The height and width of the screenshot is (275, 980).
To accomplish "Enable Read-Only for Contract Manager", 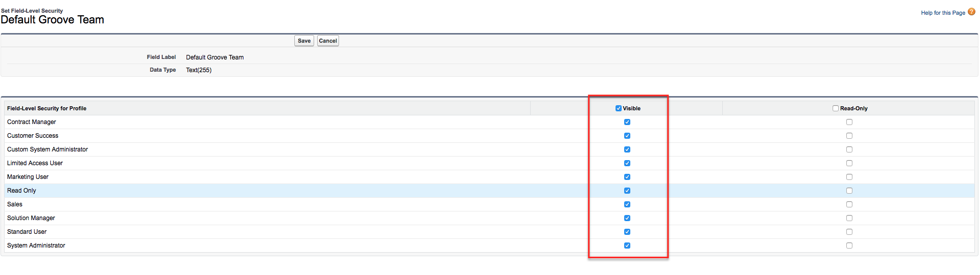I will tap(849, 122).
